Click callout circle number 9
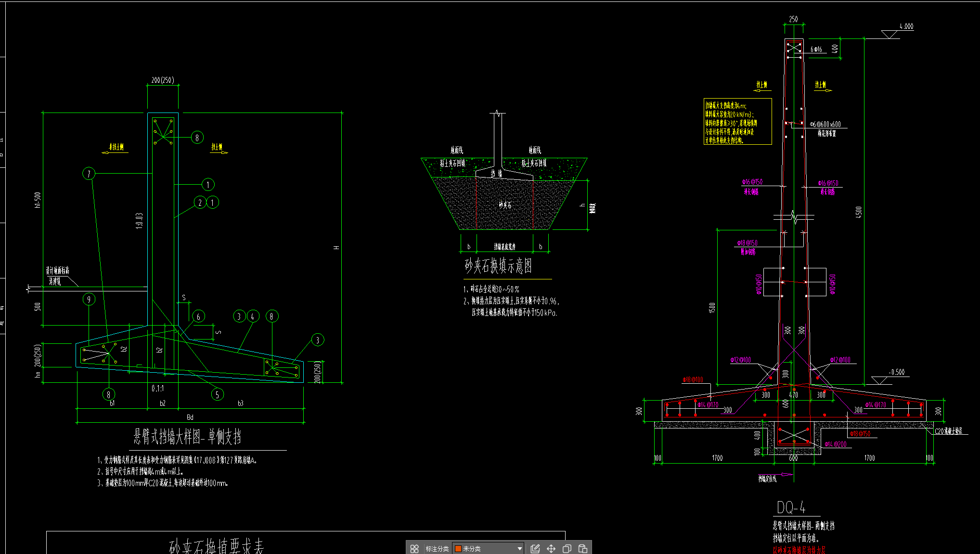Viewport: 980px width, 554px height. [x=89, y=300]
